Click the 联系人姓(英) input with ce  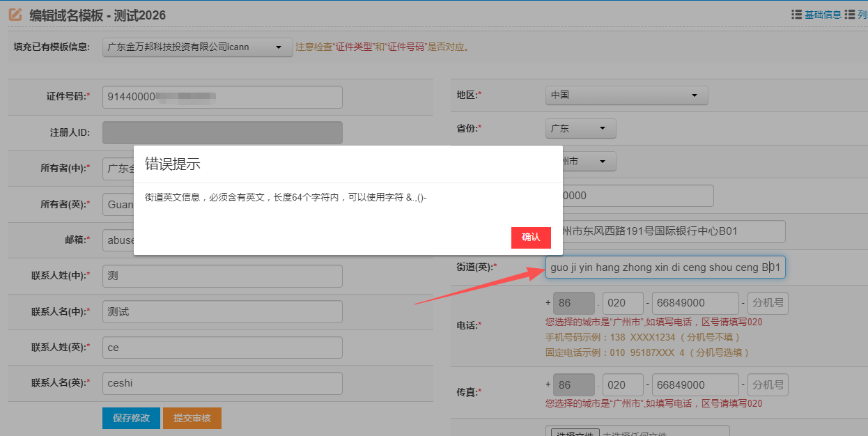pos(222,348)
